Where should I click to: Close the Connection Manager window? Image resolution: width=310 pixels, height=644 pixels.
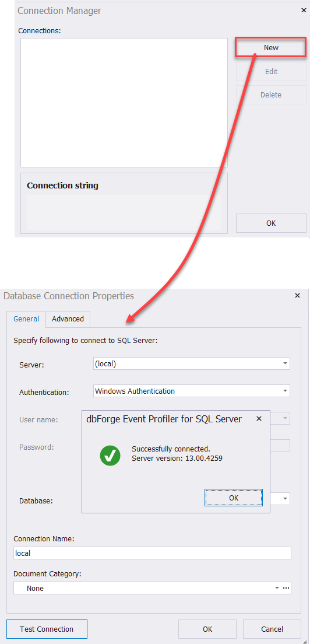[304, 10]
